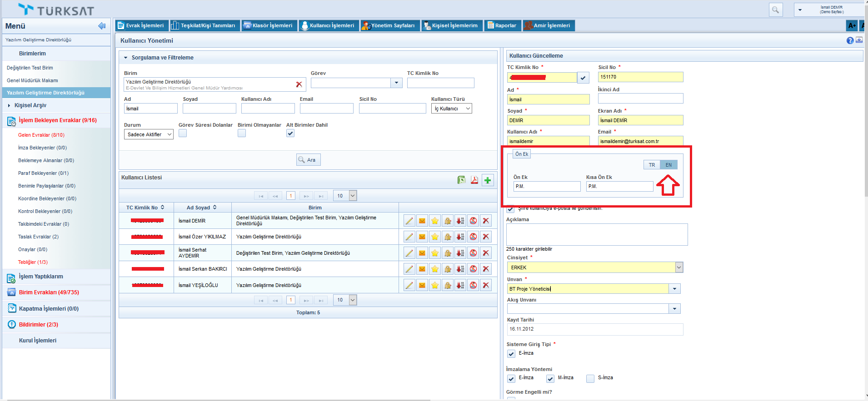Click pencil edit icon for İsmail DEMİR
Image resolution: width=868 pixels, height=401 pixels.
(x=409, y=221)
